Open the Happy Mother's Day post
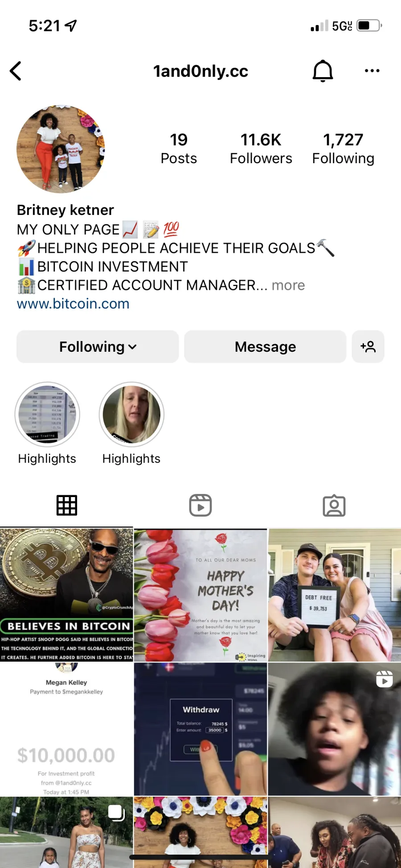Viewport: 401px width, 868px height. (200, 595)
